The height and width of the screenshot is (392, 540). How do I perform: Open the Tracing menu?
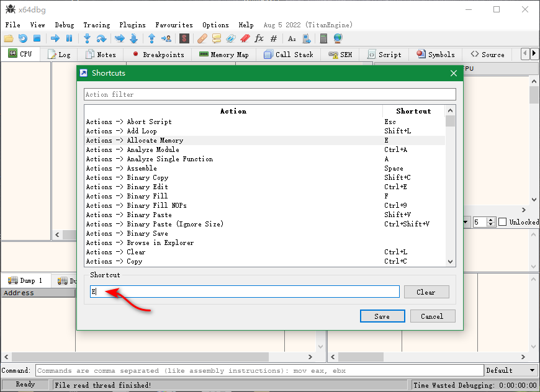(96, 25)
